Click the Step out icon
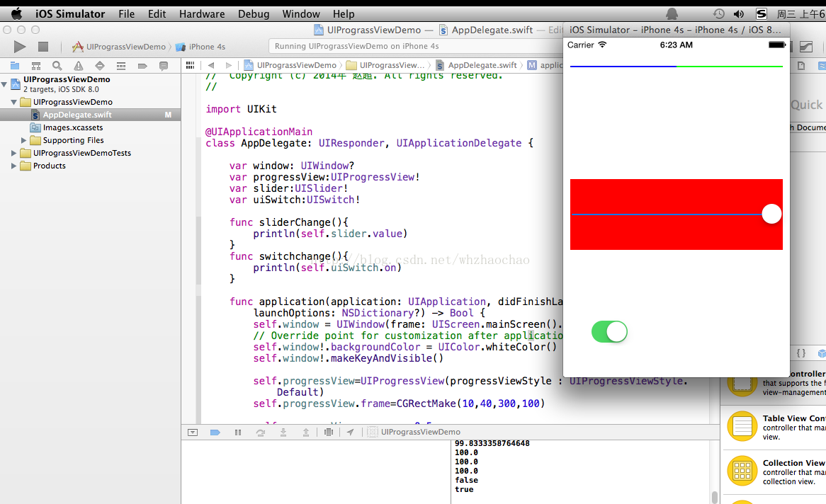The height and width of the screenshot is (504, 826). point(306,433)
